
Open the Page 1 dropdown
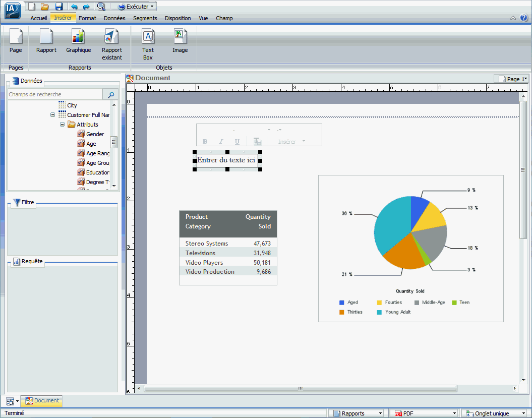click(513, 79)
